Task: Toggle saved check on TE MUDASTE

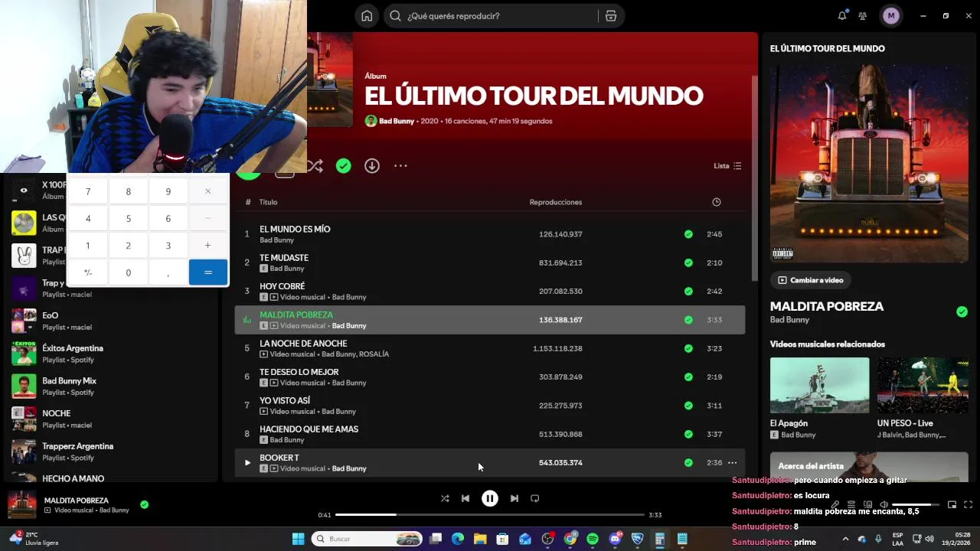Action: pyautogui.click(x=688, y=262)
